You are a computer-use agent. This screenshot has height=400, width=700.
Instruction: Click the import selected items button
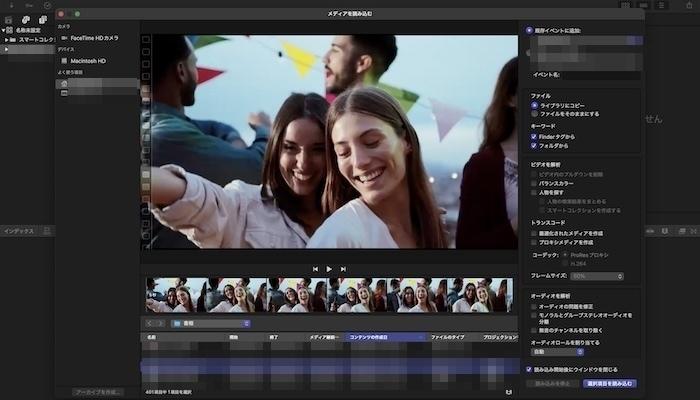pos(610,383)
